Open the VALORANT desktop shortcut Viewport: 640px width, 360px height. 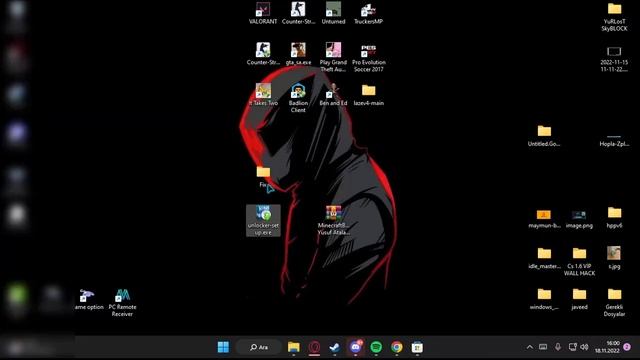point(263,13)
